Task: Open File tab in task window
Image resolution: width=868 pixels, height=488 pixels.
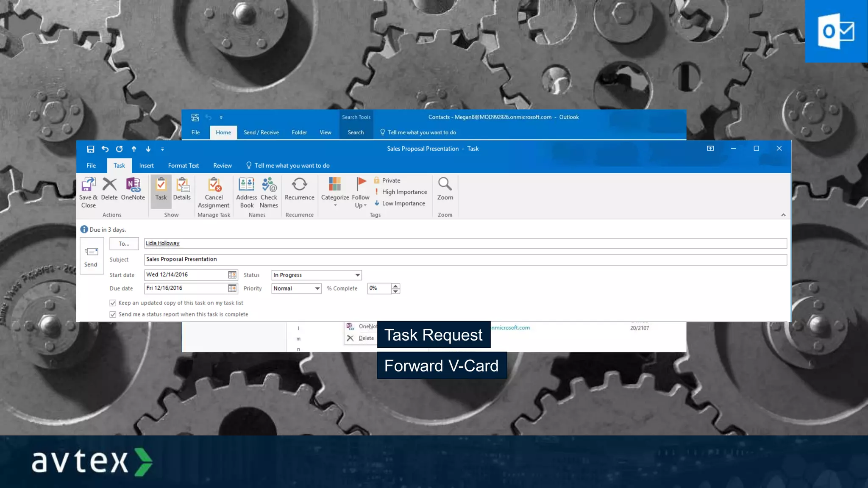Action: coord(91,166)
